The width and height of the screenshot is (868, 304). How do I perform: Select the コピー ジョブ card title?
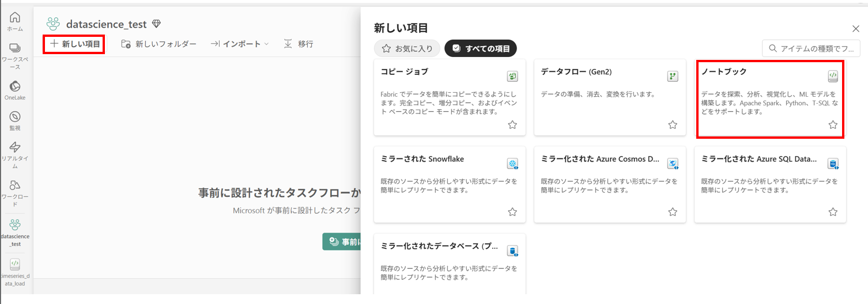tap(405, 71)
